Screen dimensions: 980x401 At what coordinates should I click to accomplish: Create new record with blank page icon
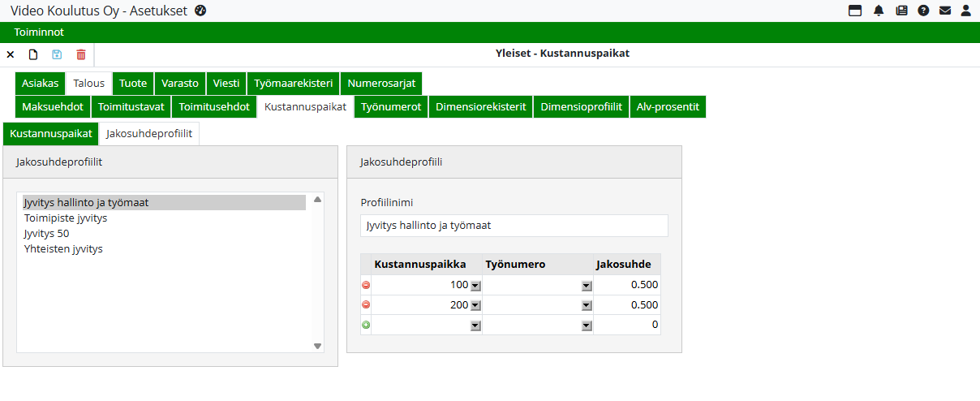coord(33,54)
